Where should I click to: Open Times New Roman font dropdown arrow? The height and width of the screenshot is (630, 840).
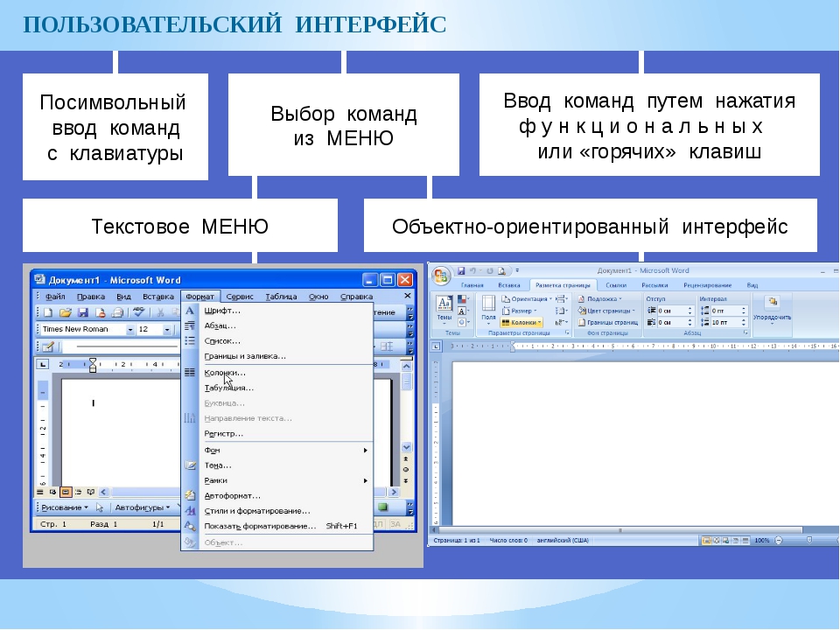tap(130, 330)
